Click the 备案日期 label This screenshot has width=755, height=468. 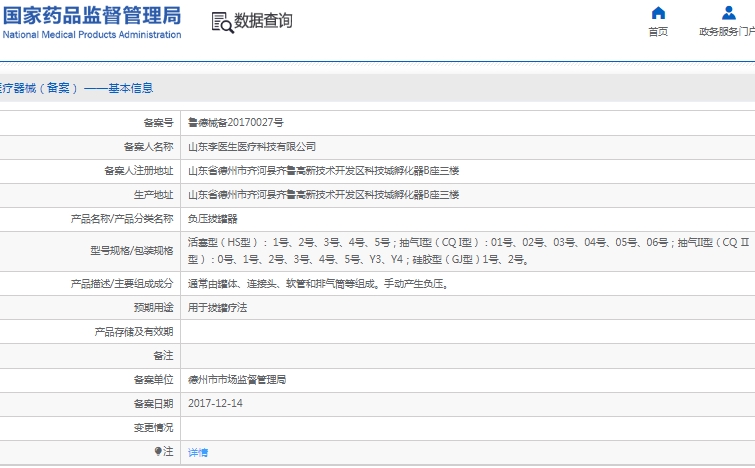[x=154, y=404]
